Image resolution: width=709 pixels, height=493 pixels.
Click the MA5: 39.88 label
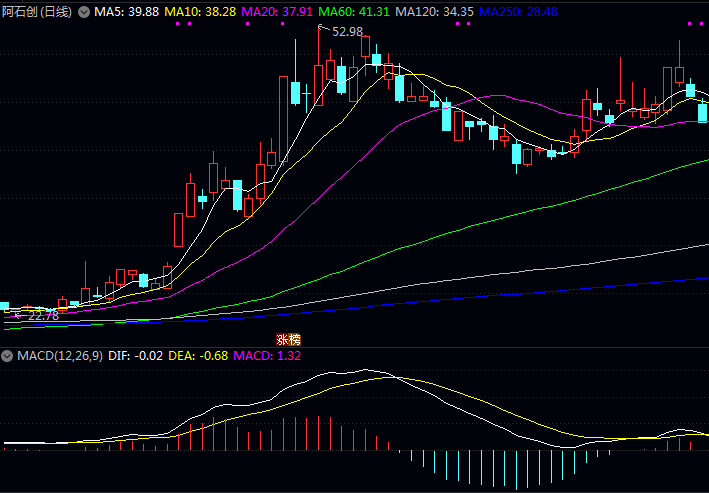[127, 12]
